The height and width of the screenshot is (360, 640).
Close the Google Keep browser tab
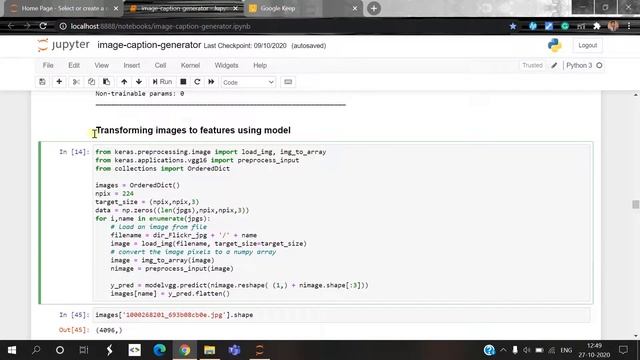[355, 8]
